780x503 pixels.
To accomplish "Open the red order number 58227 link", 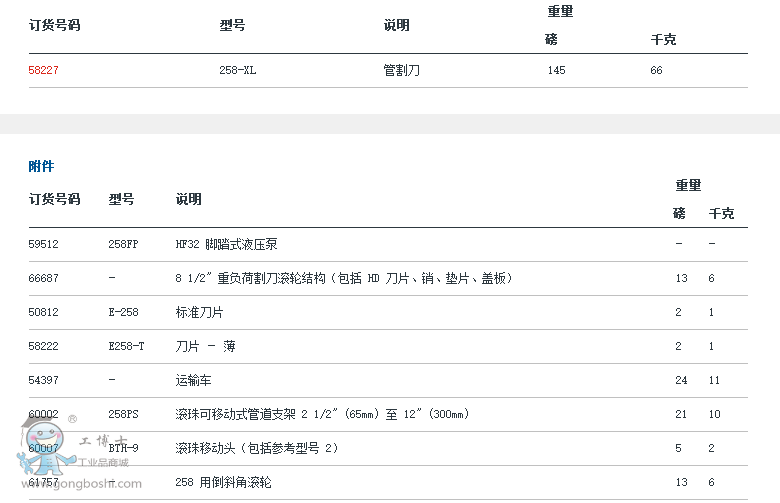I will click(44, 71).
